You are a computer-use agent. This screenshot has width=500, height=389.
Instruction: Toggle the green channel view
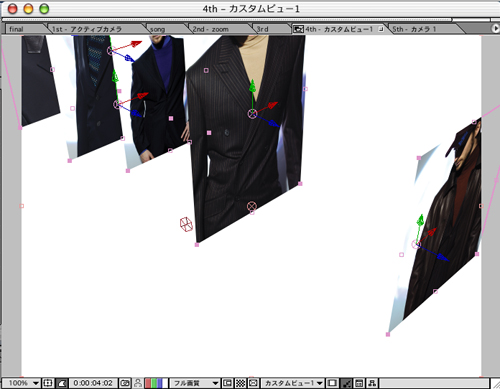click(153, 383)
